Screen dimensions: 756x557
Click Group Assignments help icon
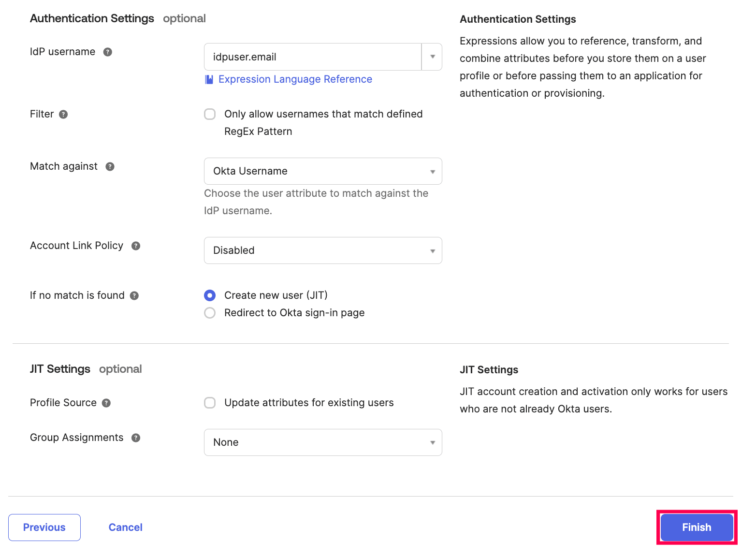point(136,438)
